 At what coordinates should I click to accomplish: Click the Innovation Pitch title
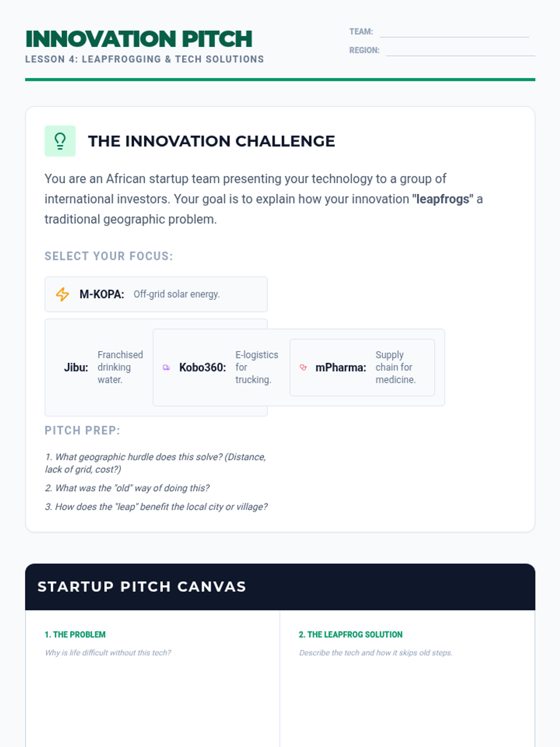point(139,39)
